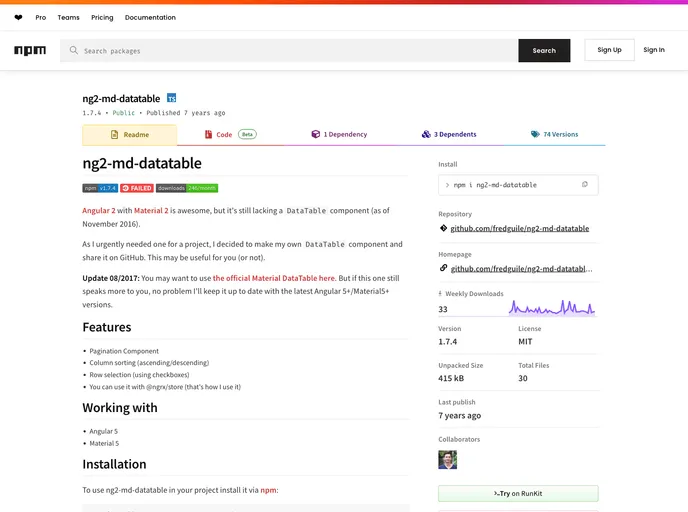
Task: Open the Homepage github.com link
Action: [521, 269]
